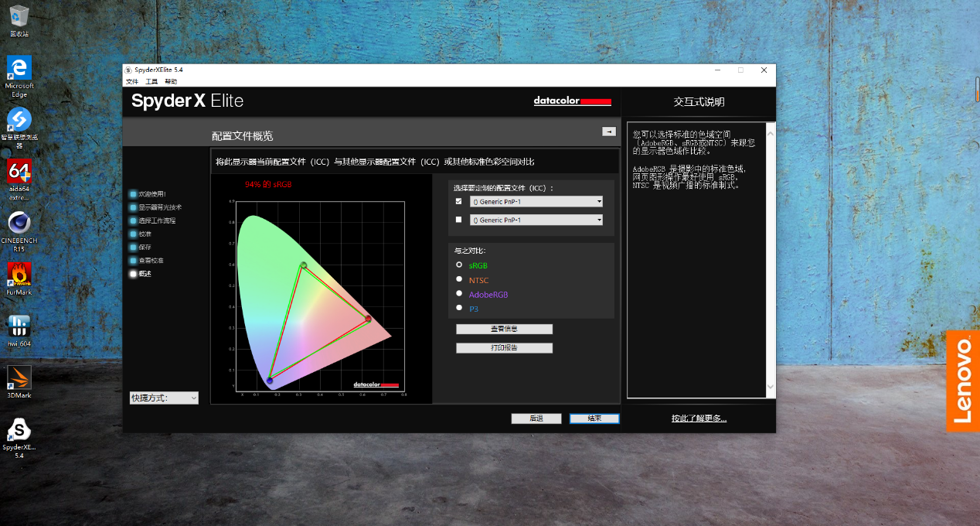The image size is (980, 526).
Task: Open the CINEBENCH R15 desktop shortcut
Action: coord(19,232)
